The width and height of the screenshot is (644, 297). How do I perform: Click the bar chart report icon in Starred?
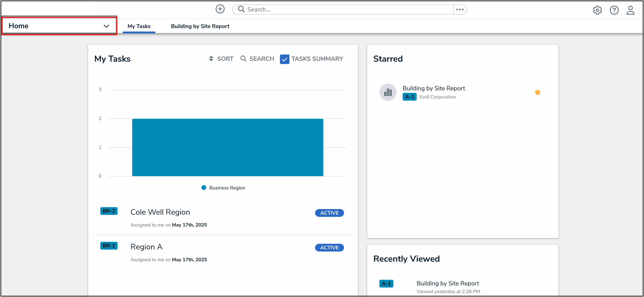click(x=388, y=92)
